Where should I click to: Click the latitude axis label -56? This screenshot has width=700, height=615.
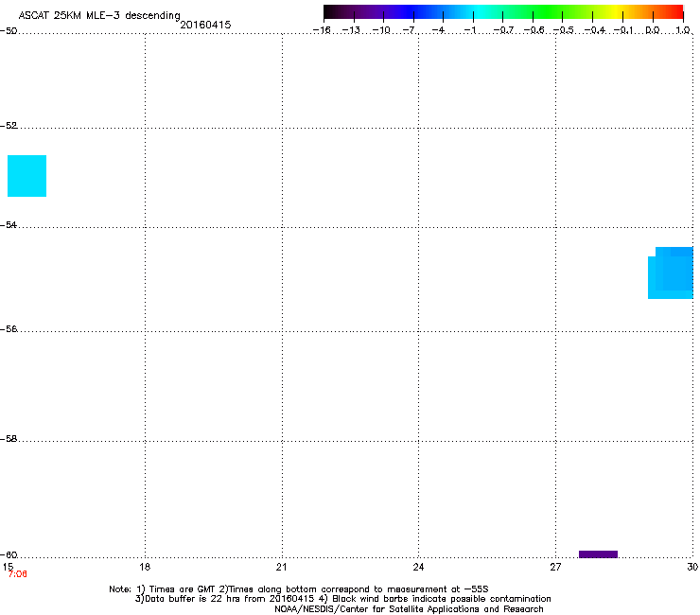tap(9, 329)
